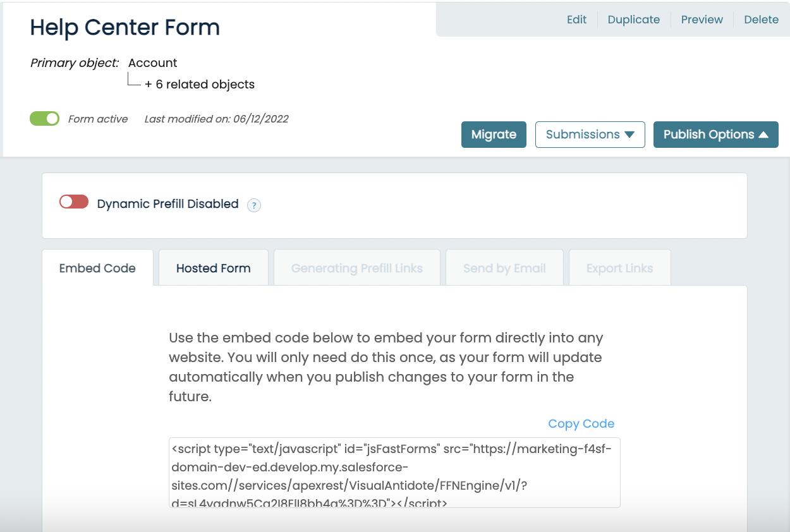Select the Export Links tab
The width and height of the screenshot is (790, 532).
click(x=619, y=268)
